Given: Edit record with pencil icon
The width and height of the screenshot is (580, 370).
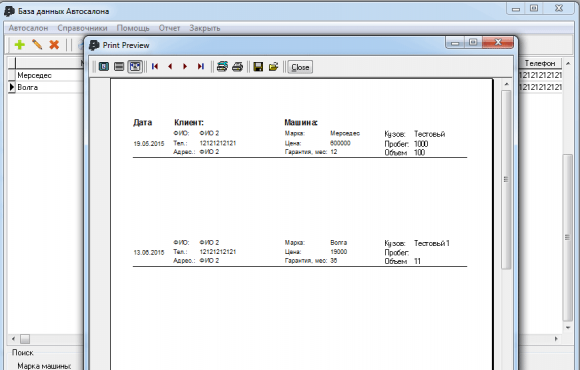Looking at the screenshot, I should [x=37, y=45].
